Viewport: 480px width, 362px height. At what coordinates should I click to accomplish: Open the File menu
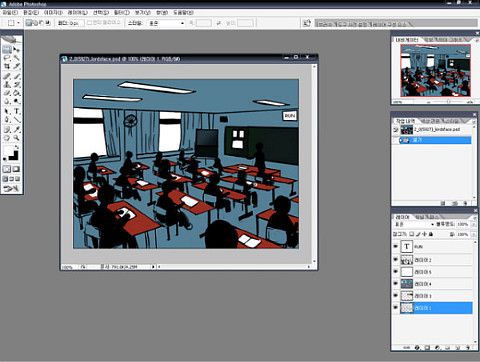pyautogui.click(x=10, y=13)
